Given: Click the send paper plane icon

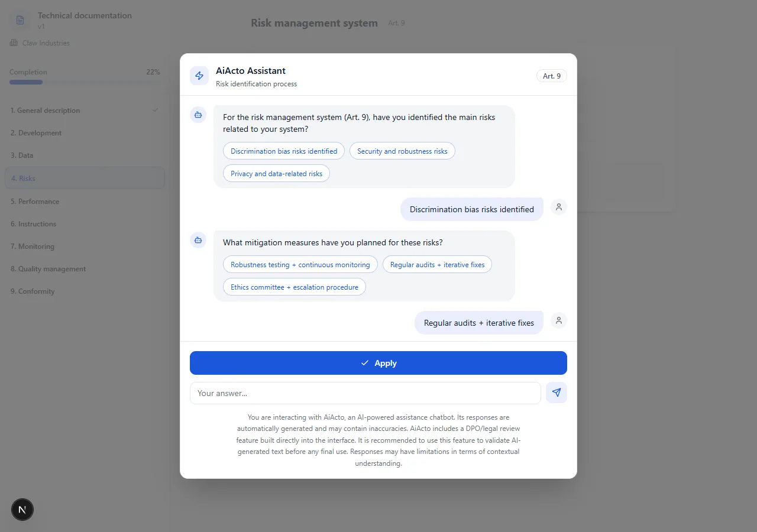Looking at the screenshot, I should (556, 392).
